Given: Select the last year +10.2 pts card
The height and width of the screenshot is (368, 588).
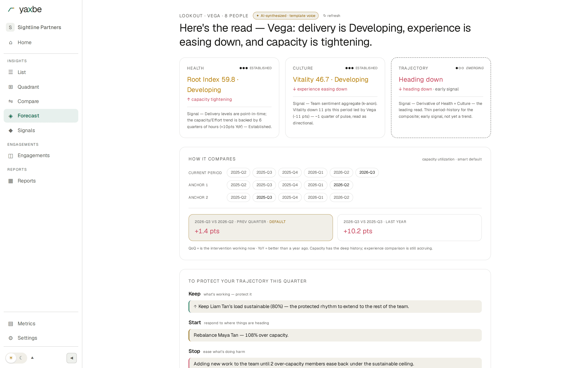Looking at the screenshot, I should point(409,228).
